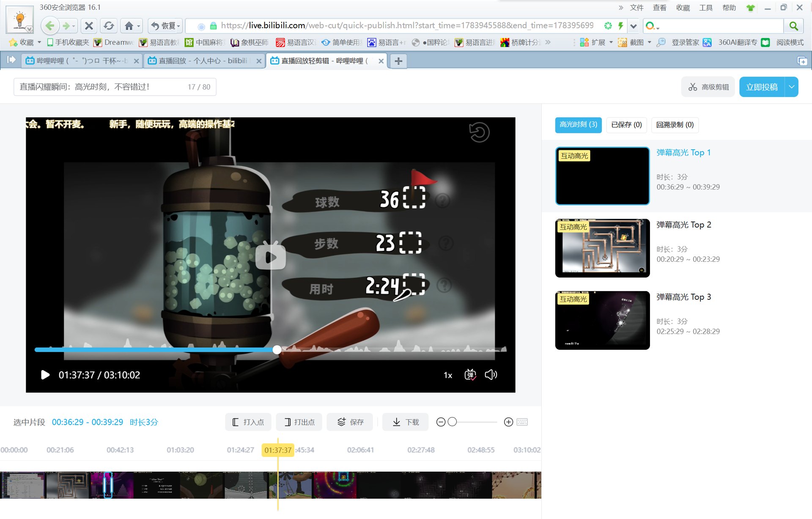Select 弹幕高光 Top 1 thumbnail
Screen dimensions: 812x519
point(602,176)
